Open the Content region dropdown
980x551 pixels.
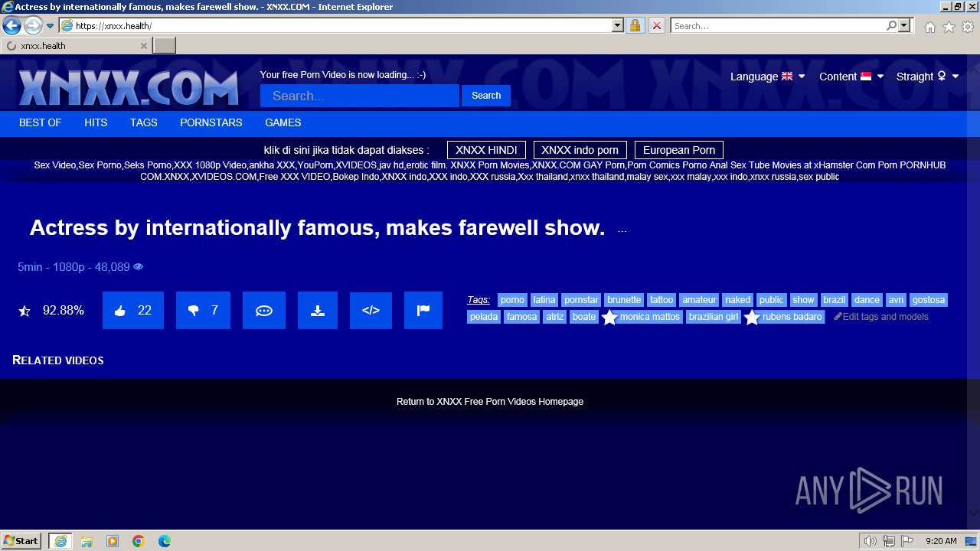coord(851,77)
